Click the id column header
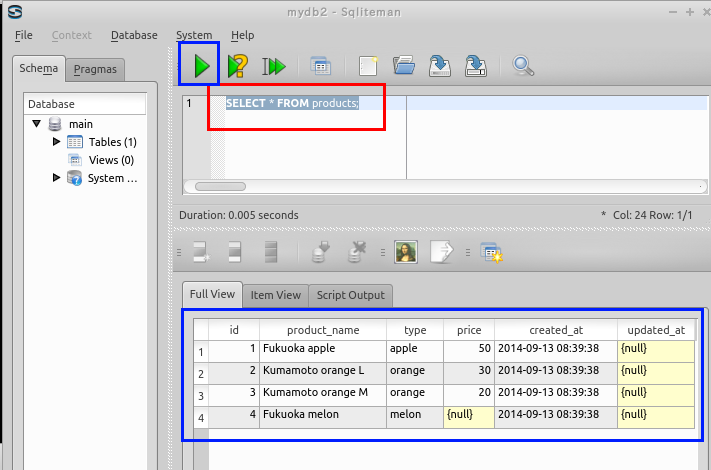This screenshot has width=711, height=470. [234, 330]
